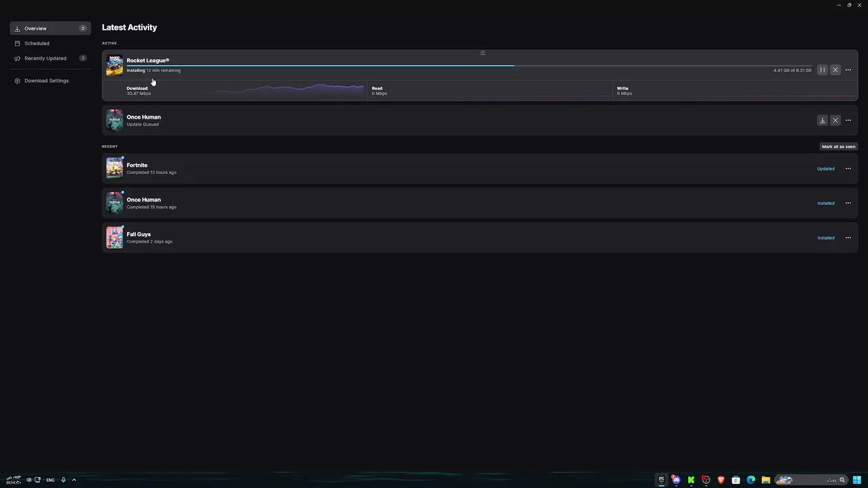Click the 'Update Queued' status text
This screenshot has width=868, height=488.
tap(142, 125)
